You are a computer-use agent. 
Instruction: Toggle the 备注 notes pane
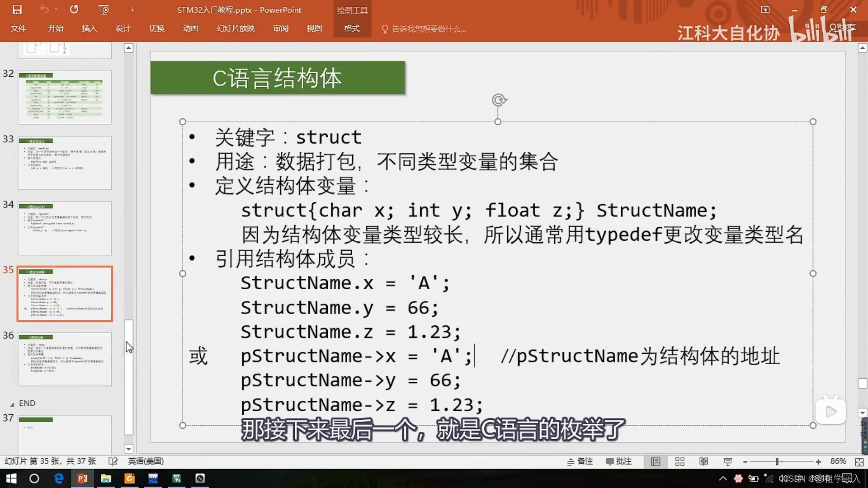coord(580,461)
